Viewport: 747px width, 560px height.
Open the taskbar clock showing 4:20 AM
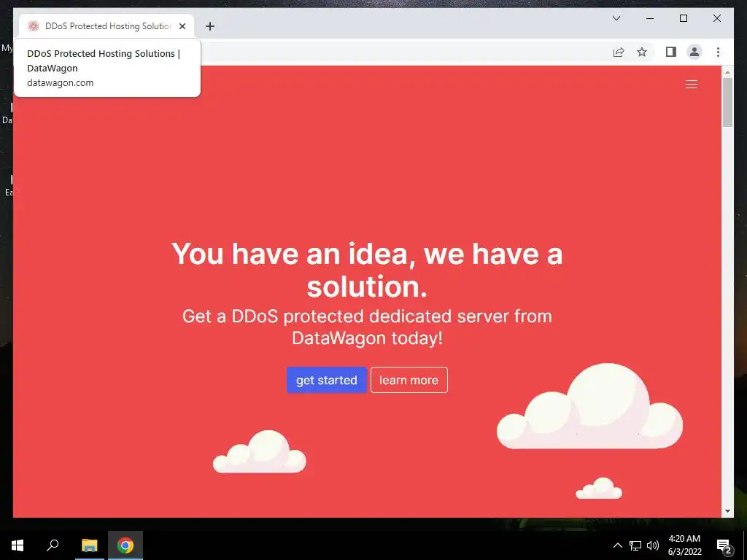(x=684, y=545)
